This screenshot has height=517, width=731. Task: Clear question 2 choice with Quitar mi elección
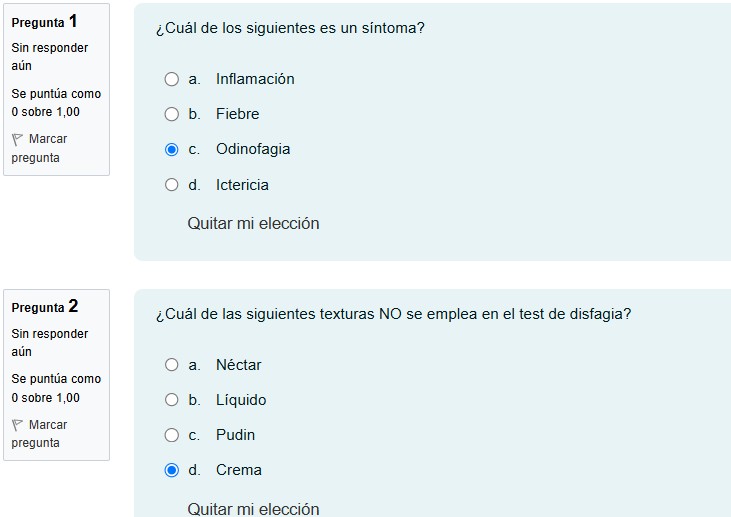(253, 509)
